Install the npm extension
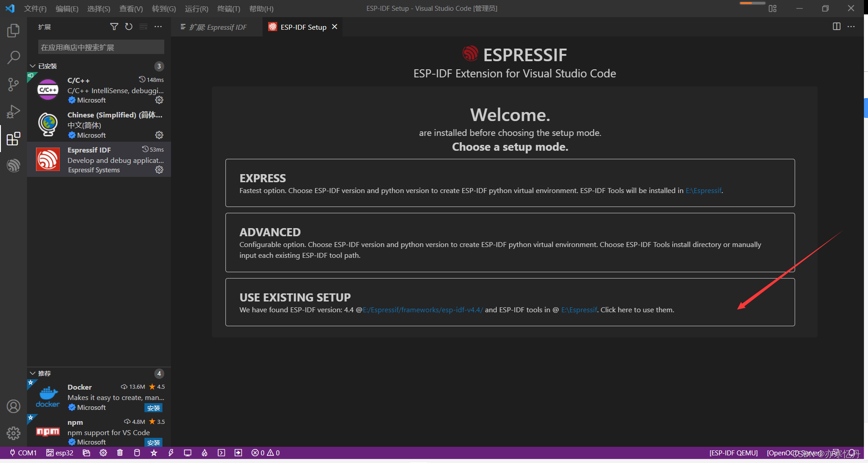The image size is (868, 463). [x=153, y=443]
